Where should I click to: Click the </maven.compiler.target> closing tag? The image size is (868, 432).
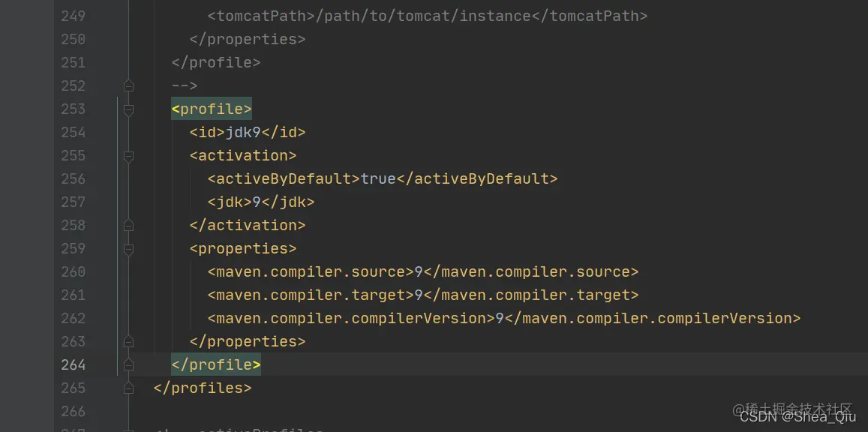[x=531, y=295]
